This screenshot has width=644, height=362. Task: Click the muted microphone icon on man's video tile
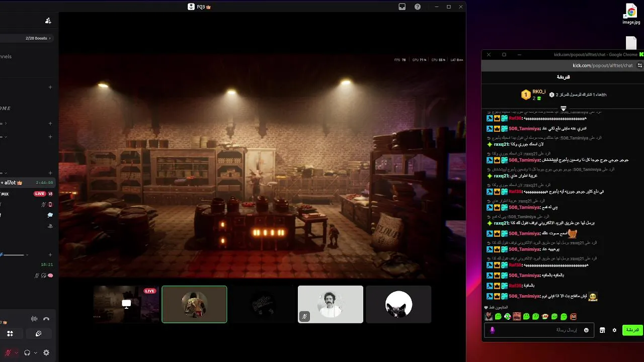tap(304, 316)
